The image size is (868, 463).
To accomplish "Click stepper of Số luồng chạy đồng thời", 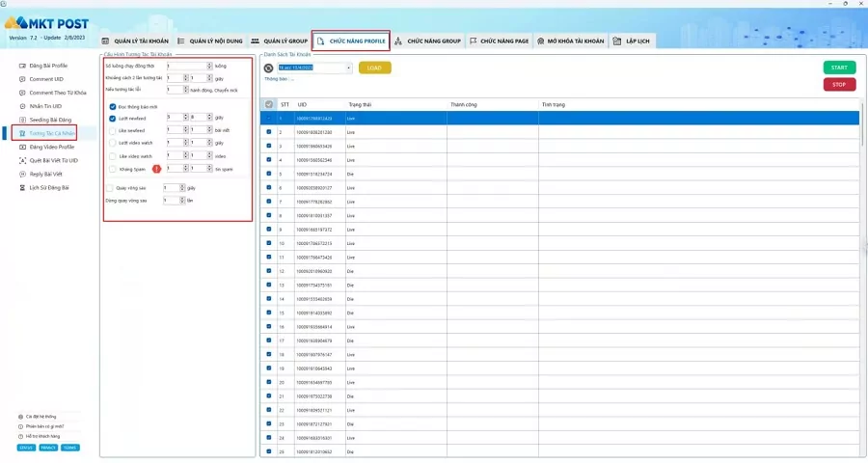I will tap(209, 66).
